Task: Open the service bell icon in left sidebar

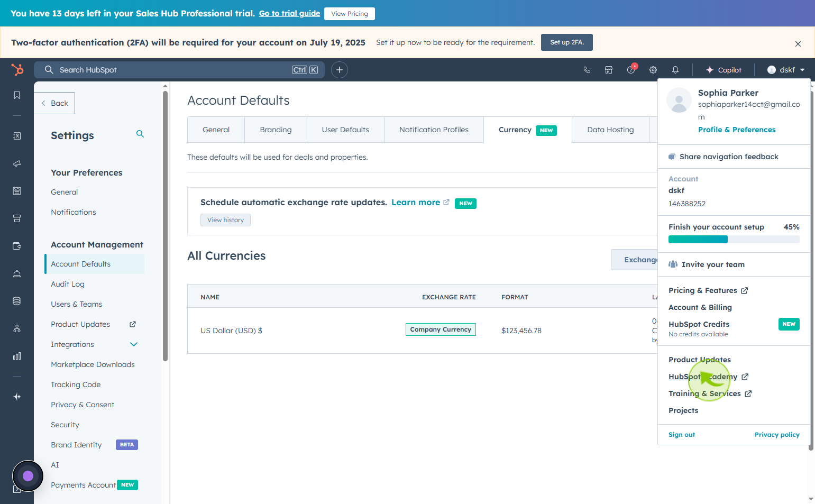Action: click(x=17, y=273)
